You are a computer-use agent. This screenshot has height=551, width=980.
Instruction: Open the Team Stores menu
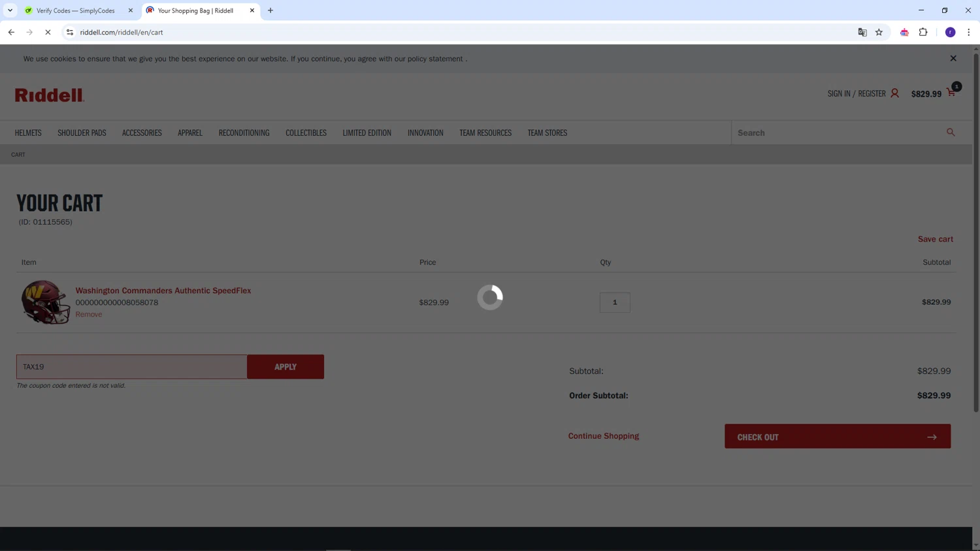pyautogui.click(x=547, y=133)
